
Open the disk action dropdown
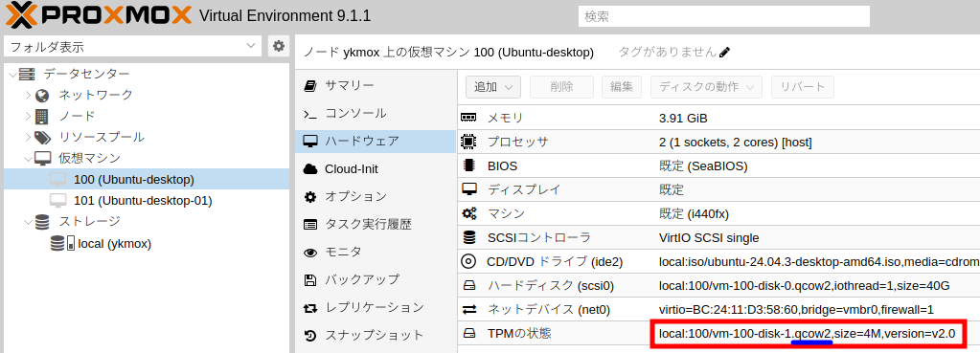pos(706,87)
